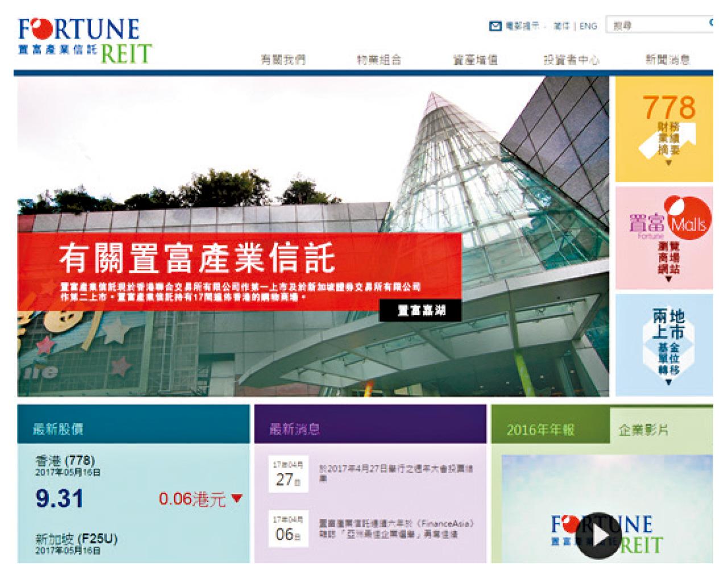Click the email alert envelope icon
The width and height of the screenshot is (728, 578).
(495, 26)
